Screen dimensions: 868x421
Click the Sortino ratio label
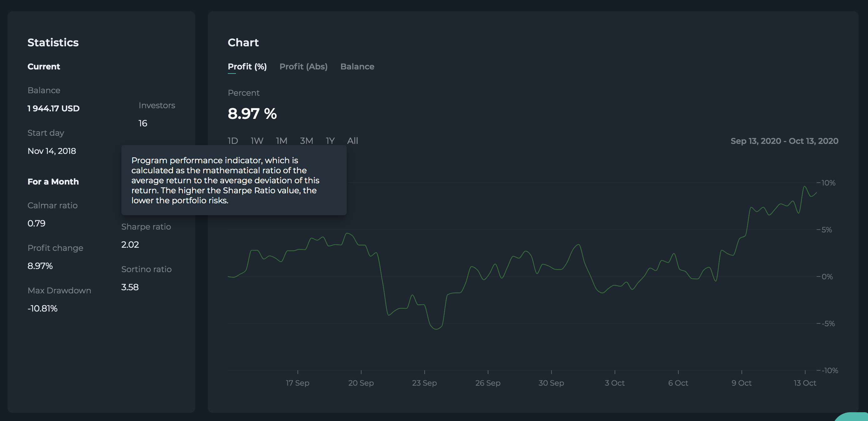pyautogui.click(x=146, y=269)
